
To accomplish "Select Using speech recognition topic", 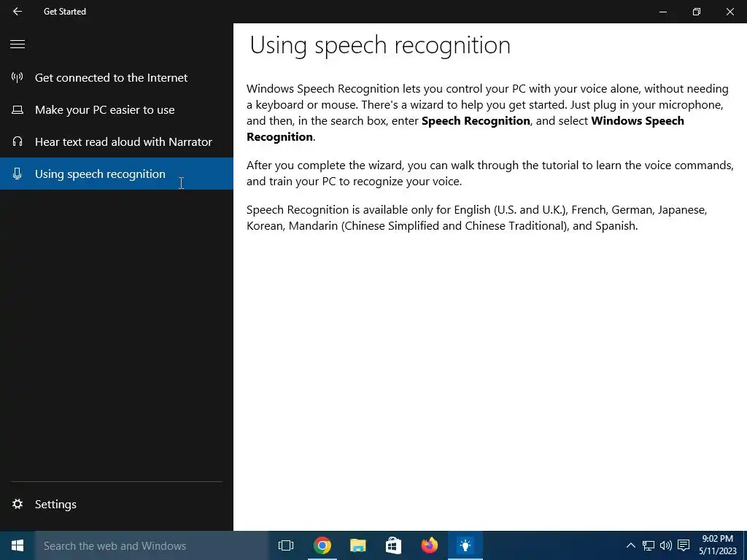I will coord(117,174).
